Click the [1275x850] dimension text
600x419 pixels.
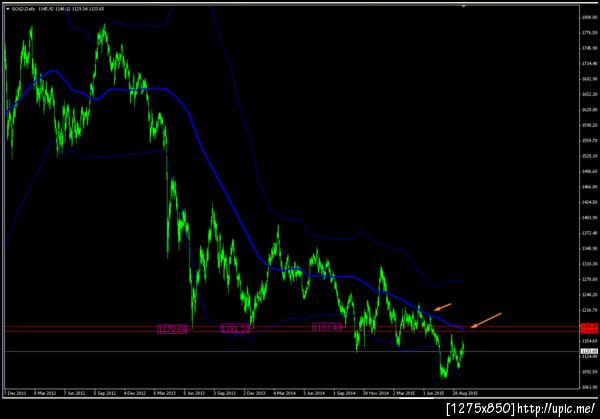pos(481,409)
